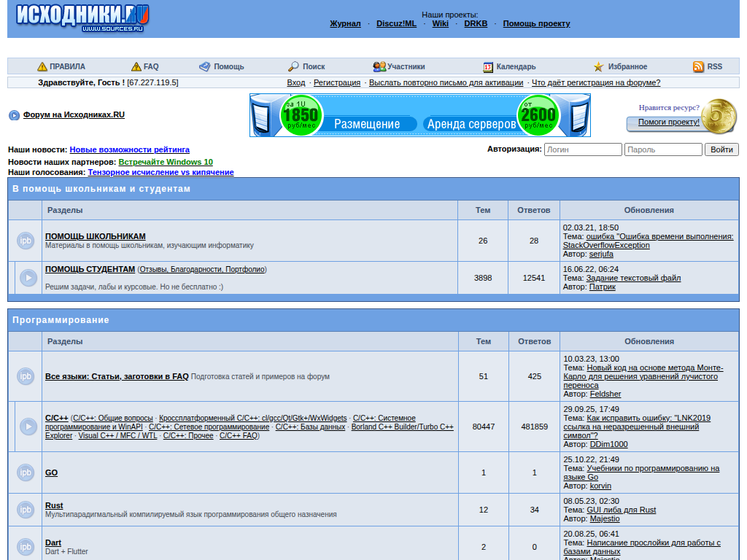Viewport: 747px width, 560px height.
Task: Click the warning icon beside ПРАВИЛА
Action: (42, 67)
